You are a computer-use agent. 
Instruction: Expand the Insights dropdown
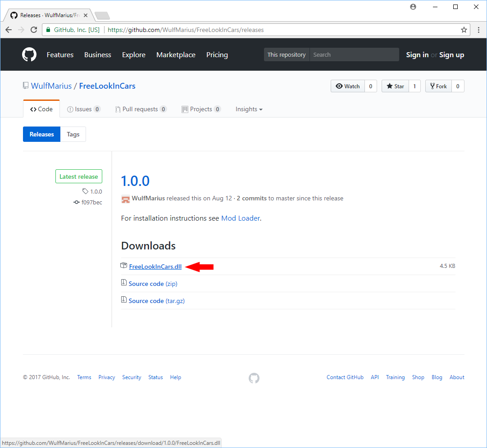pos(249,109)
